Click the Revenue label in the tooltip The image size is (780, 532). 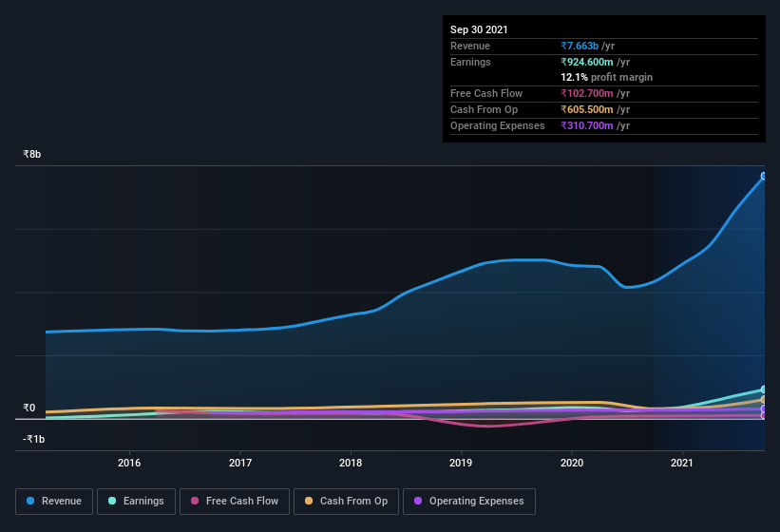pos(470,46)
